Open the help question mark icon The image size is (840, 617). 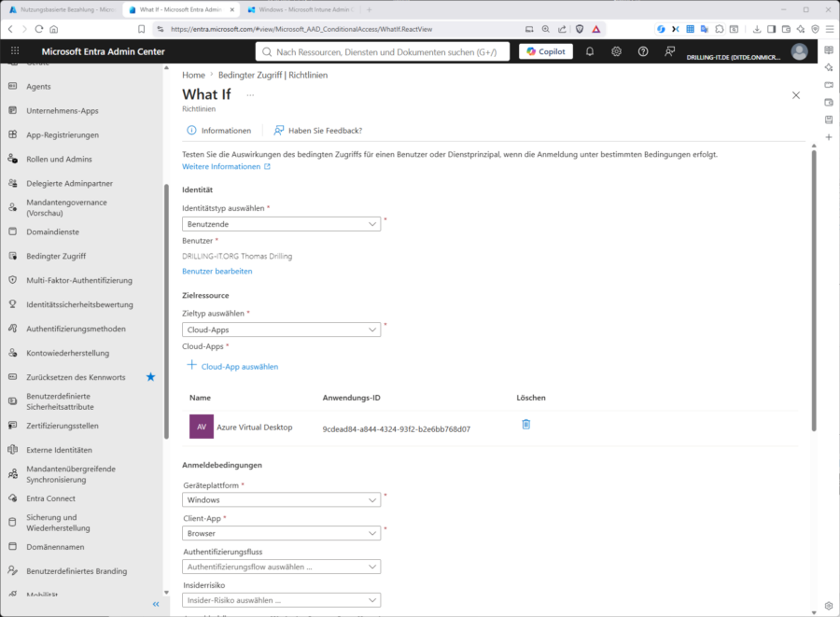pyautogui.click(x=643, y=51)
